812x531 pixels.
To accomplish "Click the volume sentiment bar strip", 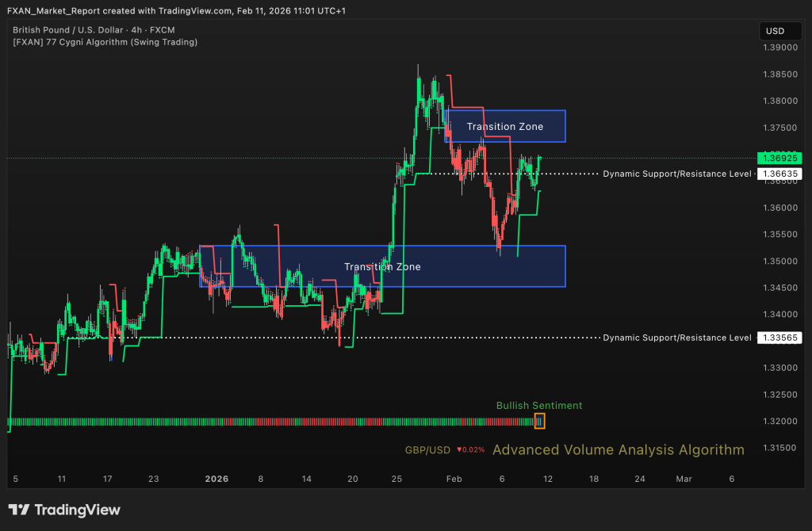I will click(x=270, y=422).
